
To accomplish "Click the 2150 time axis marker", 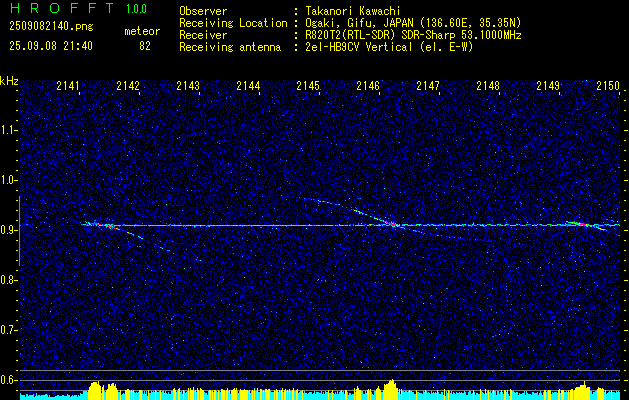I will (x=608, y=85).
